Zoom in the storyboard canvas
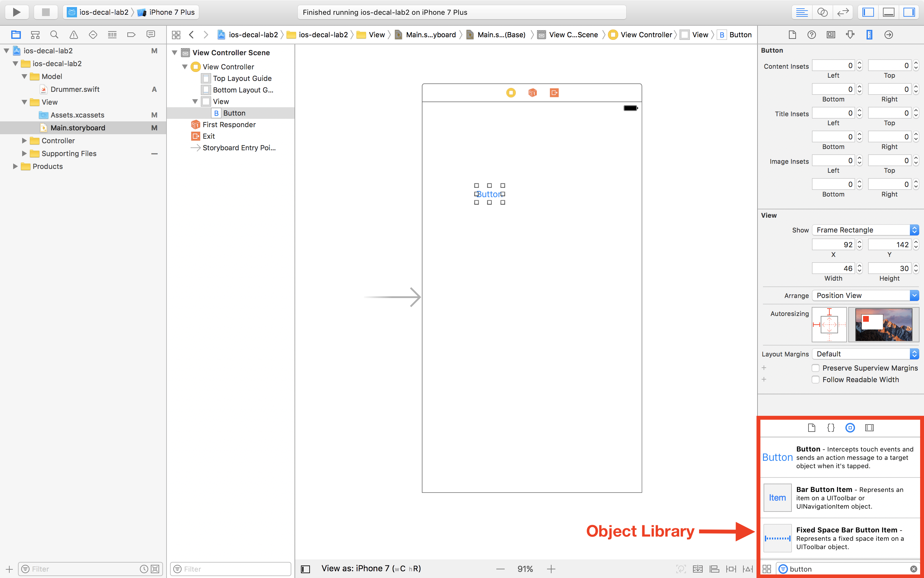The image size is (924, 578). coord(551,569)
